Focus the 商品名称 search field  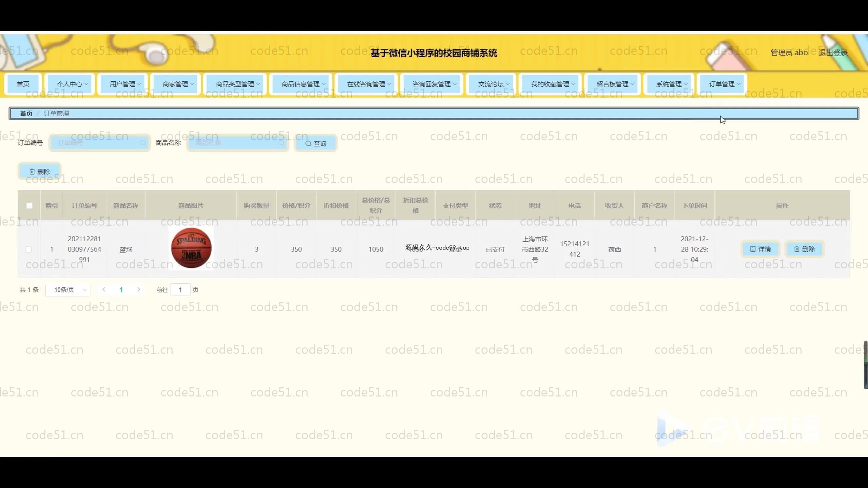pyautogui.click(x=238, y=143)
